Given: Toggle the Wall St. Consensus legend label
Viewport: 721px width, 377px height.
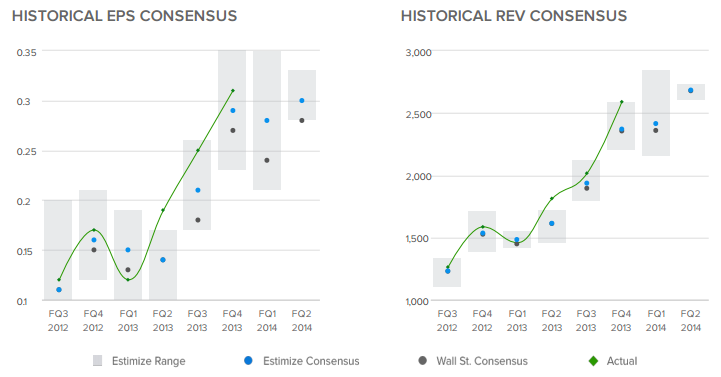Looking at the screenshot, I should point(482,361).
